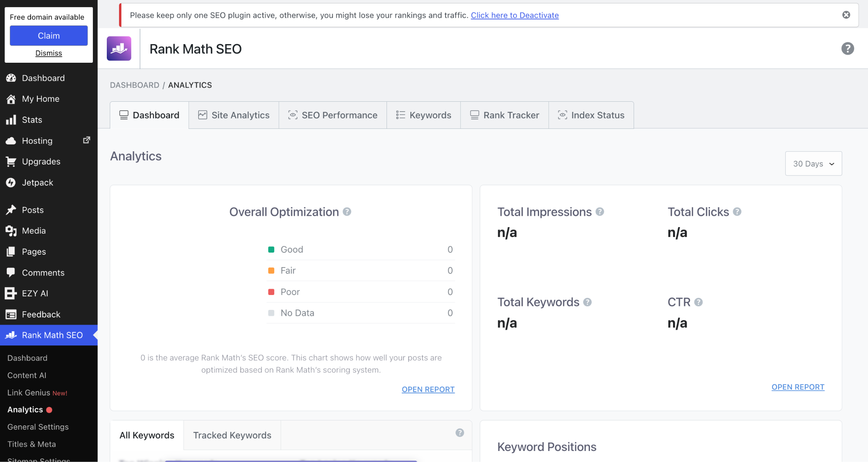
Task: Open the Index Status tab
Action: pyautogui.click(x=591, y=115)
